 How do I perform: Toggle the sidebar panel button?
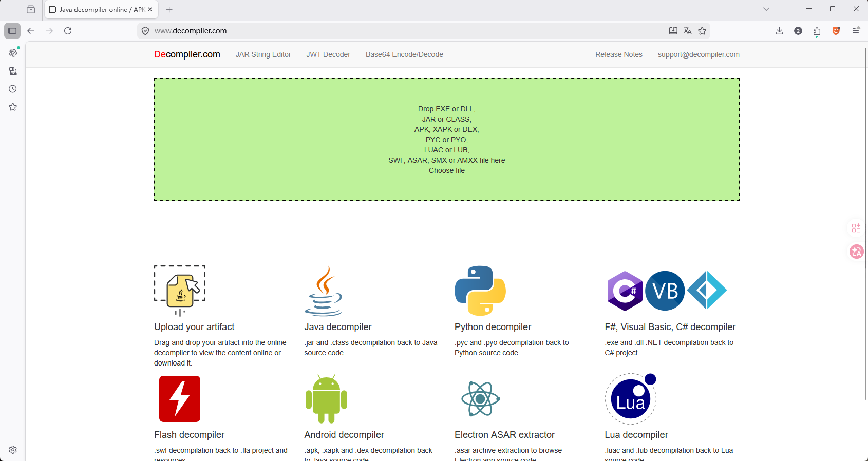tap(12, 31)
